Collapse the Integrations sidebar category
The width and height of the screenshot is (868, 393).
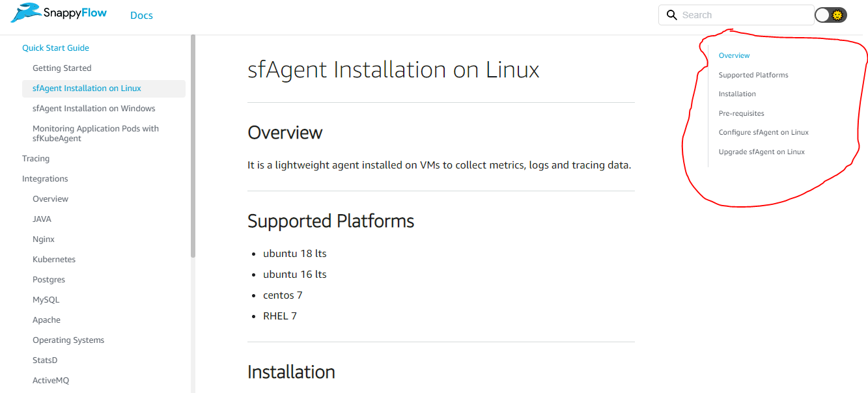[45, 179]
